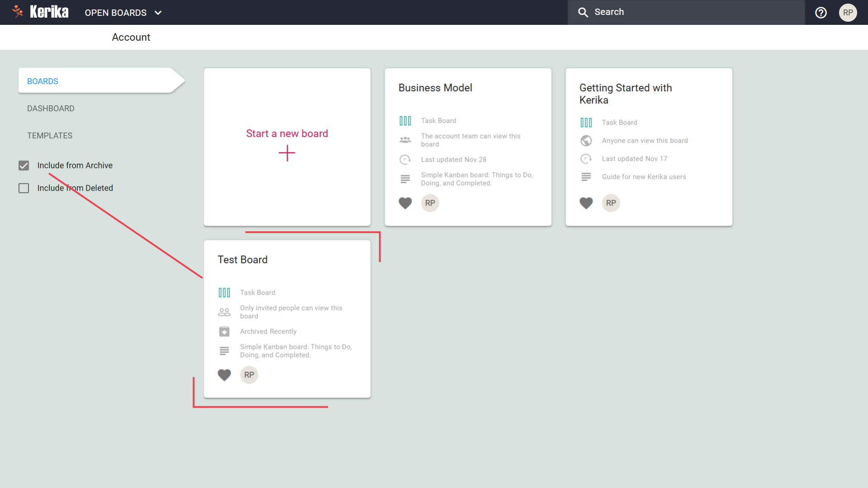868x488 pixels.
Task: Click Start a new board link
Action: click(x=287, y=134)
